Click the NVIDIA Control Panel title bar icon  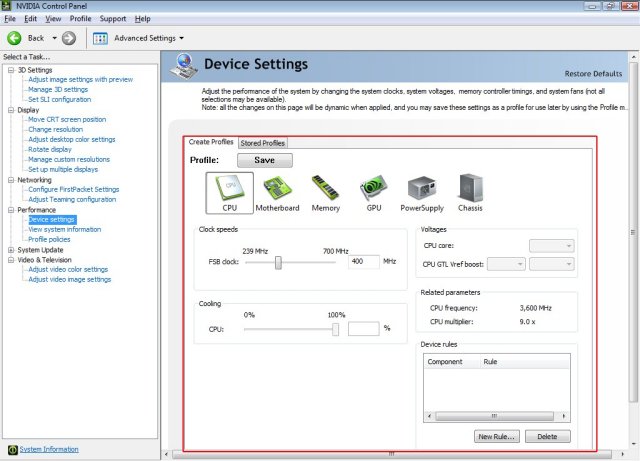(x=6, y=6)
